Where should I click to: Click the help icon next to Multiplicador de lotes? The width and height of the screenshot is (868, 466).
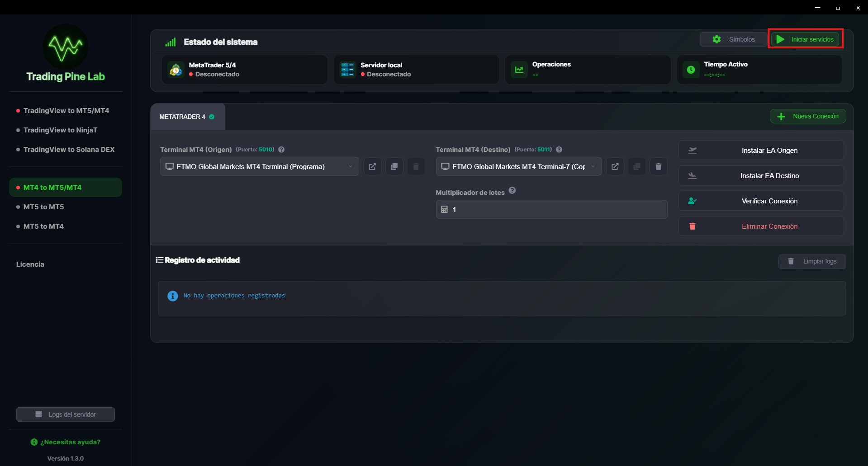[x=512, y=191]
